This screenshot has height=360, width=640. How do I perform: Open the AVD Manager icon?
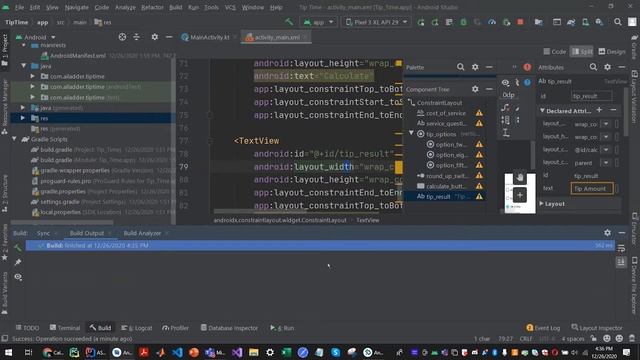click(585, 22)
